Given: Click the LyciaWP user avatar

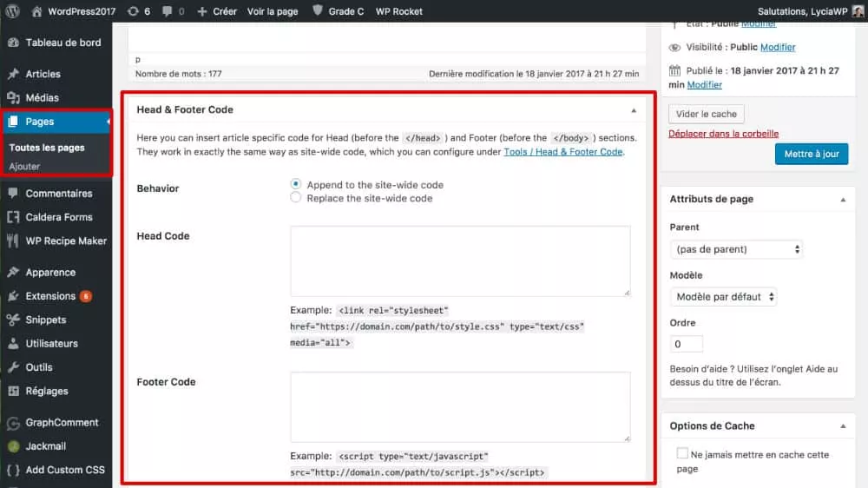Looking at the screenshot, I should [x=858, y=11].
